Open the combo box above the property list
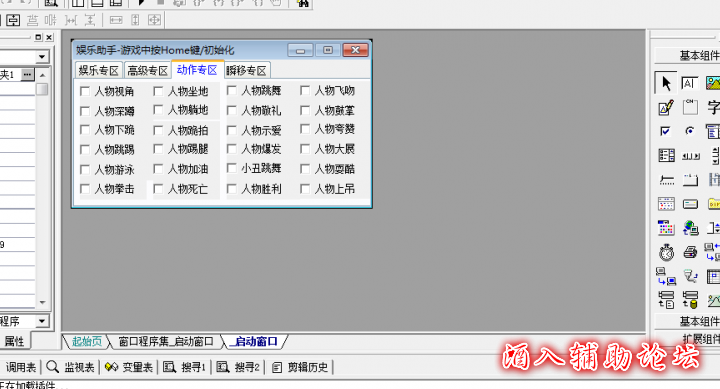Image resolution: width=720 pixels, height=389 pixels. [42, 56]
